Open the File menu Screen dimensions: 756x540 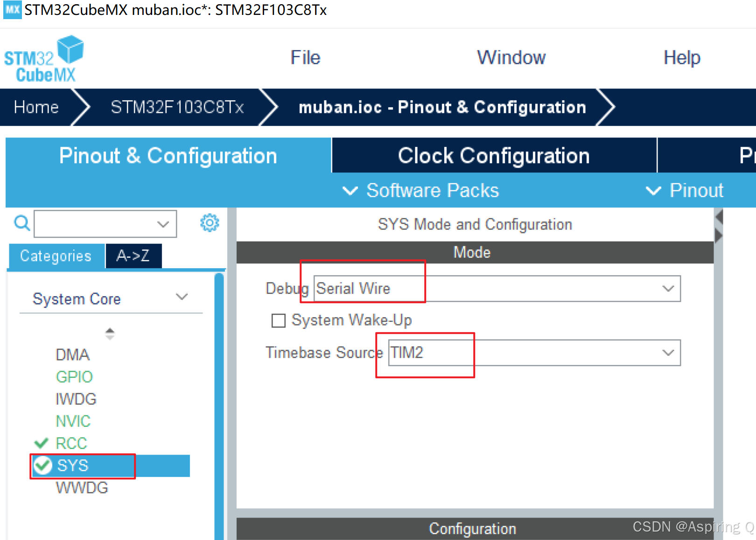click(306, 58)
